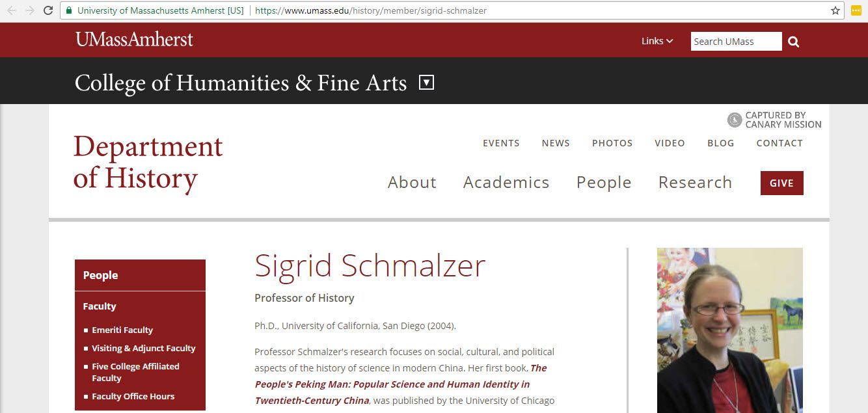Open the Academics navigation menu
Screen dimensions: 868x413
(506, 183)
